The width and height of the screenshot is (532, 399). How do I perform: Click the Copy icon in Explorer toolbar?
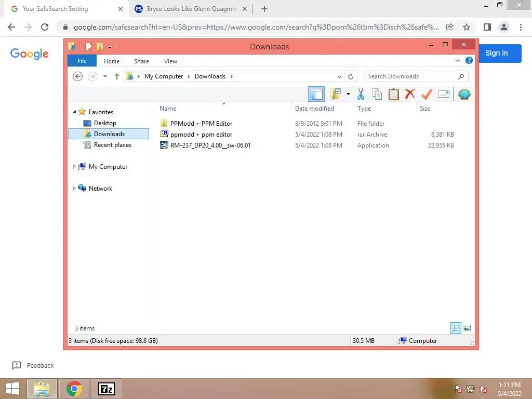point(377,94)
